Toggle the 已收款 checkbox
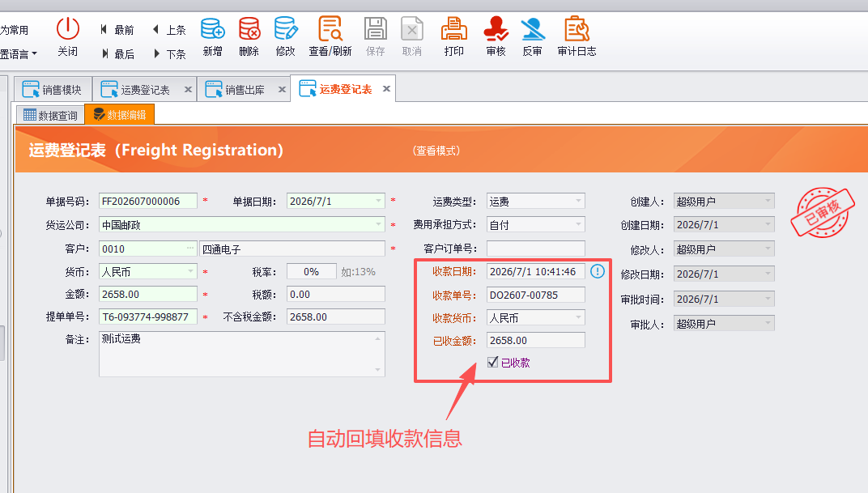Image resolution: width=868 pixels, height=493 pixels. 492,363
